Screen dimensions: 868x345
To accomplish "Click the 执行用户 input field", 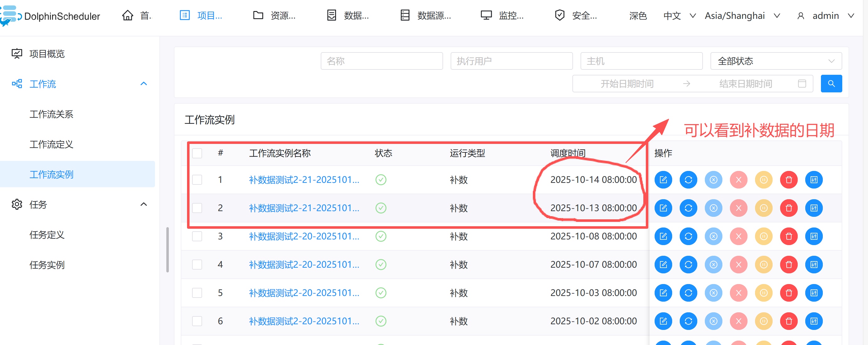I will tap(511, 61).
